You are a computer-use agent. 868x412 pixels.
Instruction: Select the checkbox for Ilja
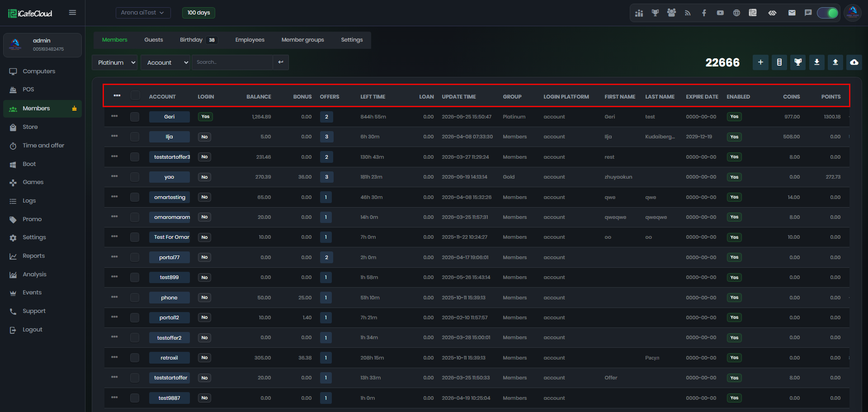pyautogui.click(x=135, y=137)
